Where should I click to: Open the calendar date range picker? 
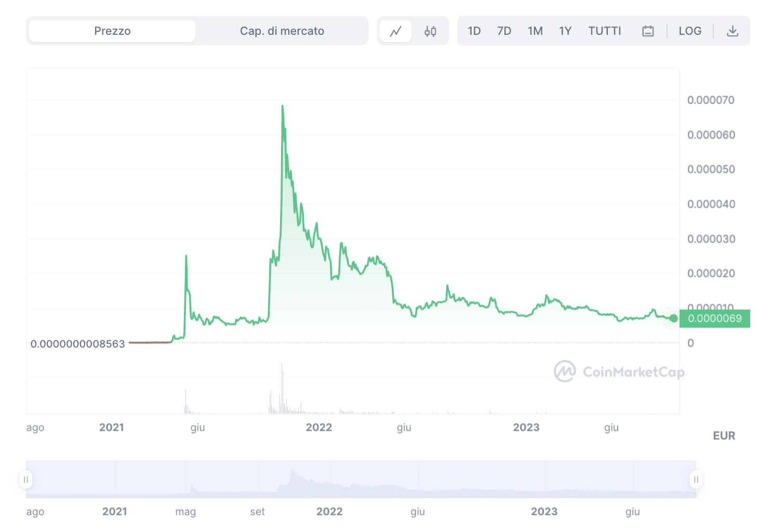[x=648, y=31]
